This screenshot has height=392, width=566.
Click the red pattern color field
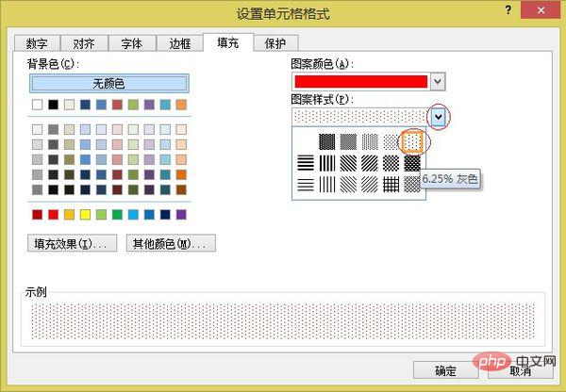tap(361, 81)
